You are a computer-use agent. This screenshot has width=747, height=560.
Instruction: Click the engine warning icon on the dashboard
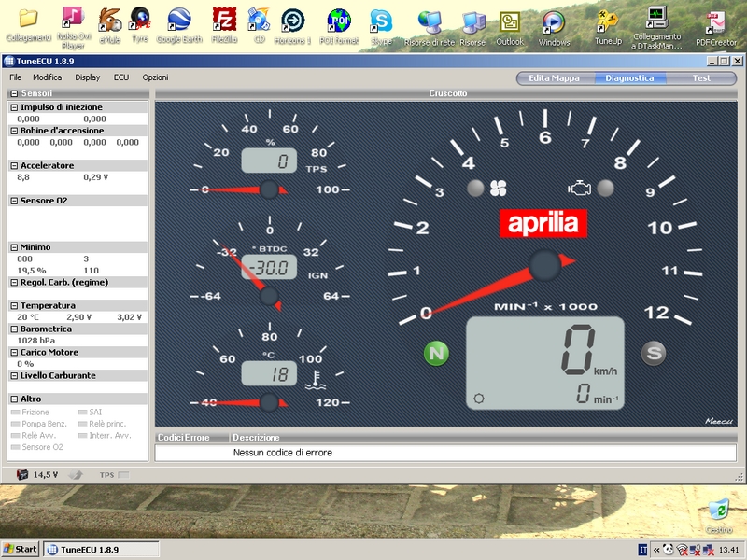[579, 188]
